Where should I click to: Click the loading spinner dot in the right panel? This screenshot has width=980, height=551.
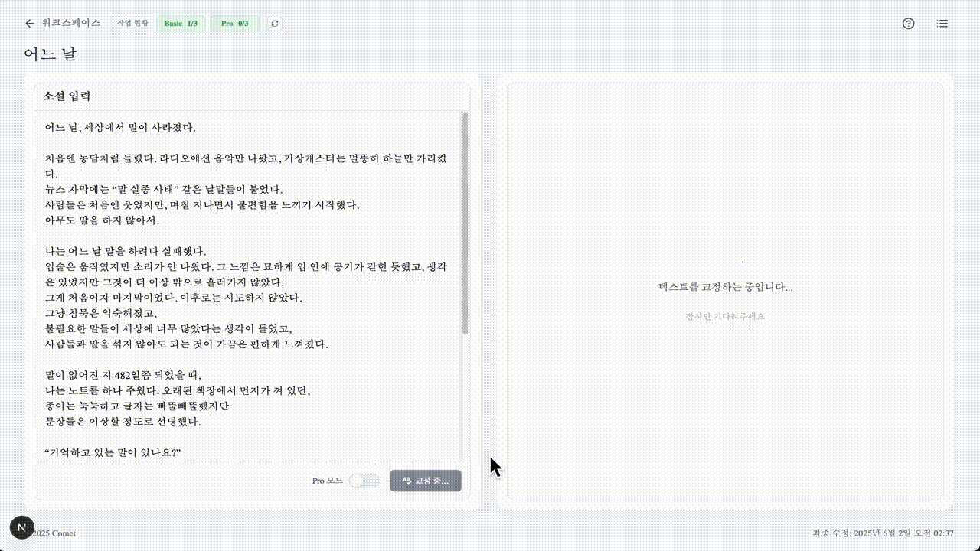click(x=743, y=262)
